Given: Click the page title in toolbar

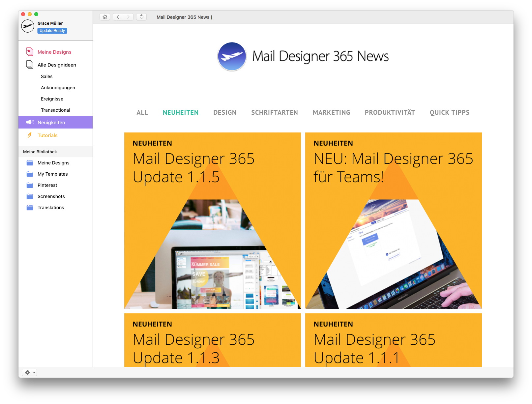Looking at the screenshot, I should point(184,17).
